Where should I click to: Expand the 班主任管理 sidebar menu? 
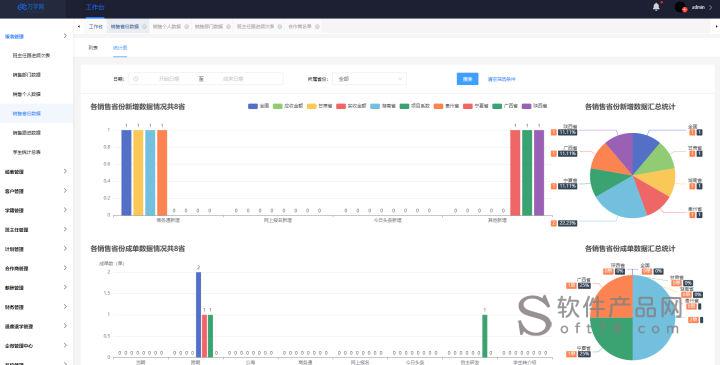pyautogui.click(x=36, y=230)
